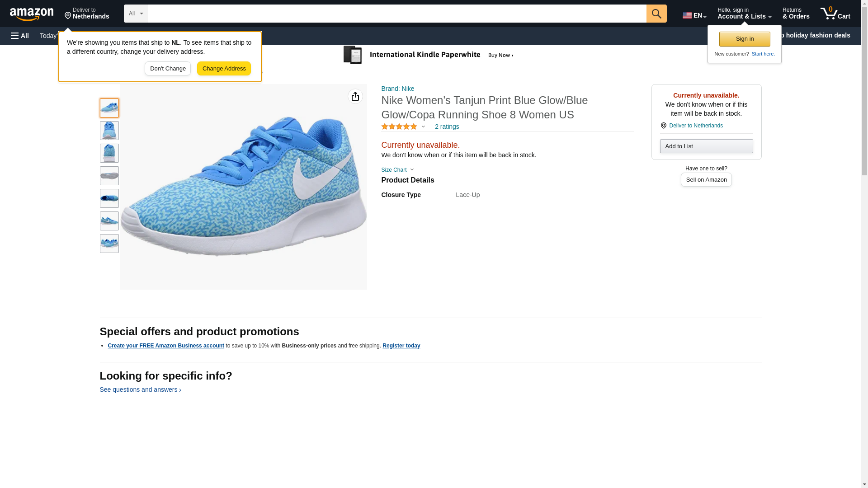The image size is (868, 488).
Task: Click into the Amazon search field
Action: pos(396,14)
